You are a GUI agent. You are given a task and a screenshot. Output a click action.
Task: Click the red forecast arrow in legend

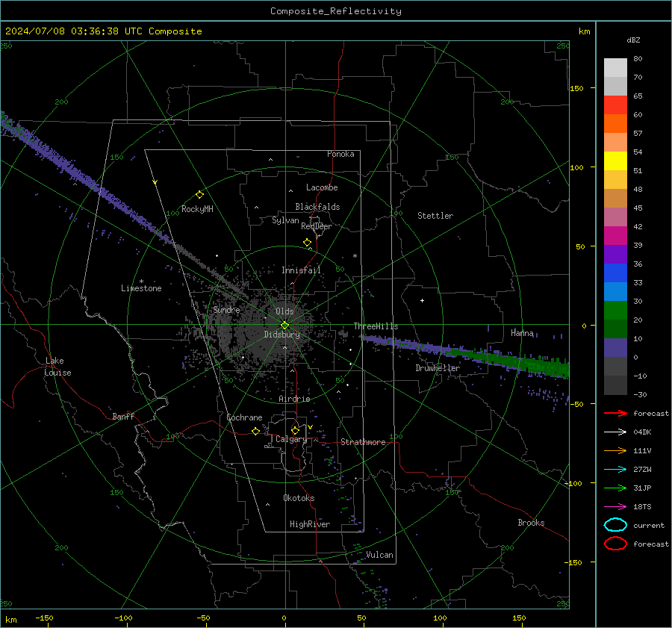[x=615, y=413]
